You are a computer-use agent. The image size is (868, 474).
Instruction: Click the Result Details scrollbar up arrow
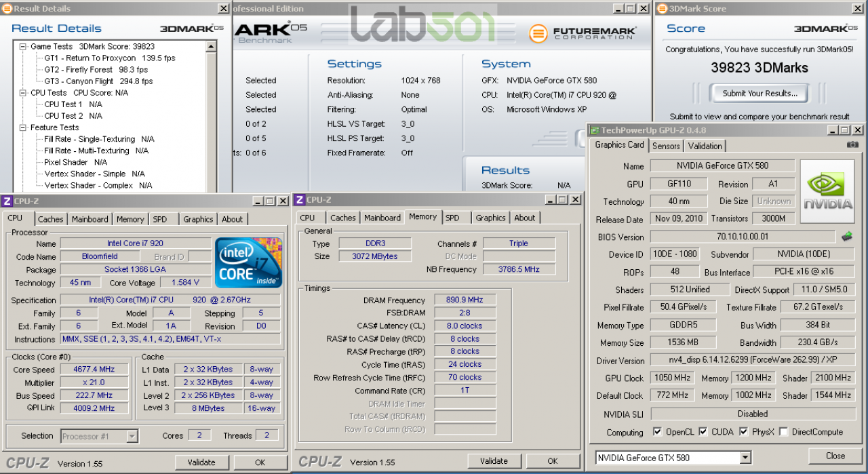click(211, 47)
